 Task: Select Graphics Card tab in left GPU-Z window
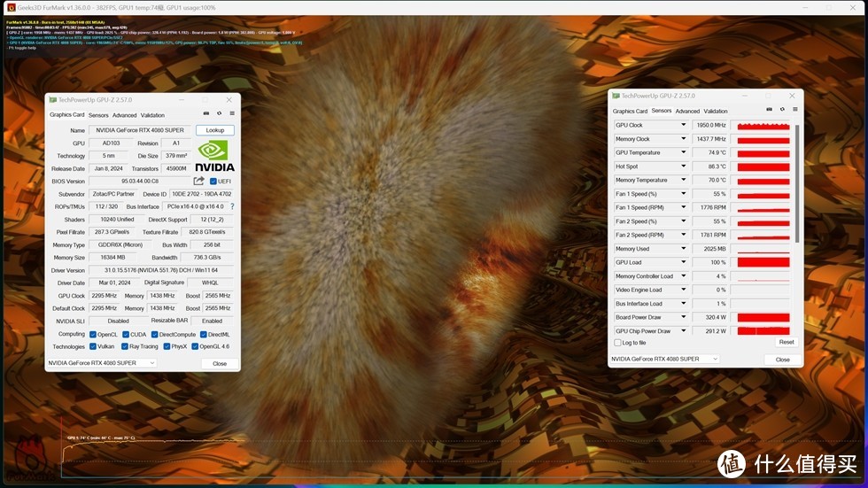[67, 114]
